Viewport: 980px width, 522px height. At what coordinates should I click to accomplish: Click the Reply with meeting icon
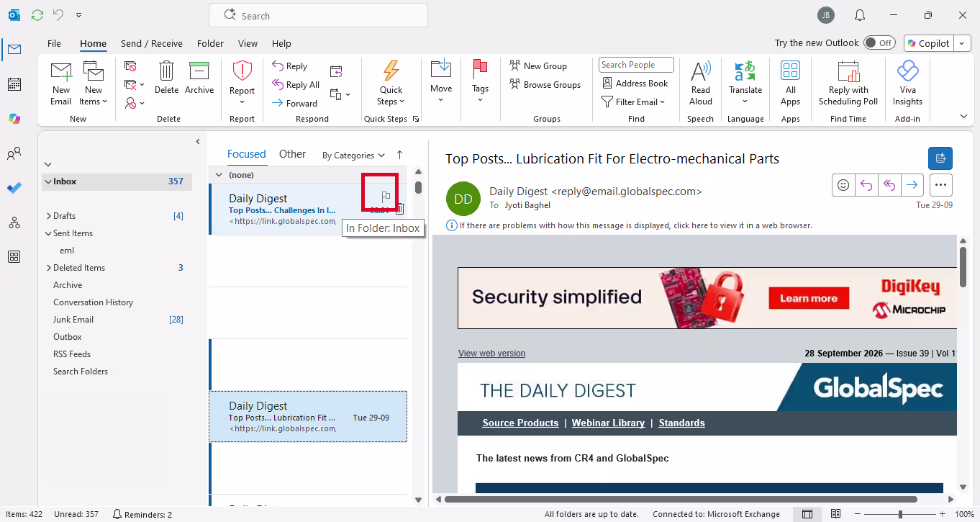click(336, 71)
